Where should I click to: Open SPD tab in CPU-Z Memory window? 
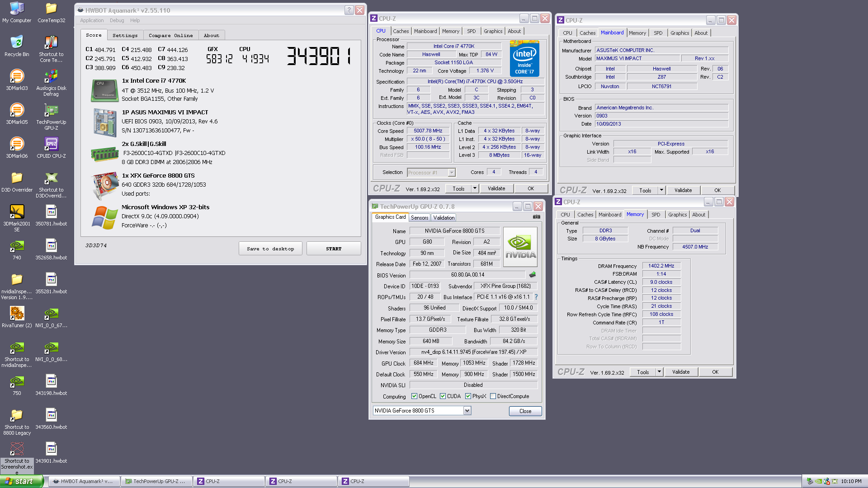tap(656, 215)
